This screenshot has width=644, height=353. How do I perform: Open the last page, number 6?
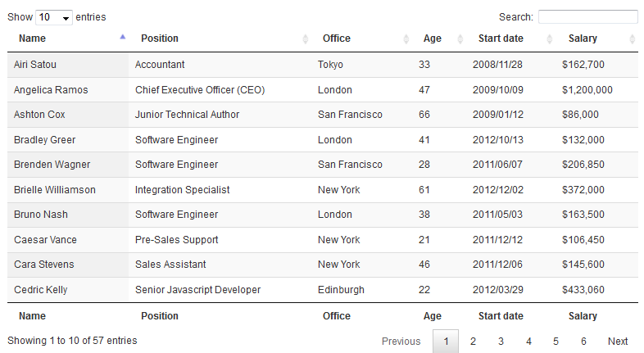pos(583,341)
